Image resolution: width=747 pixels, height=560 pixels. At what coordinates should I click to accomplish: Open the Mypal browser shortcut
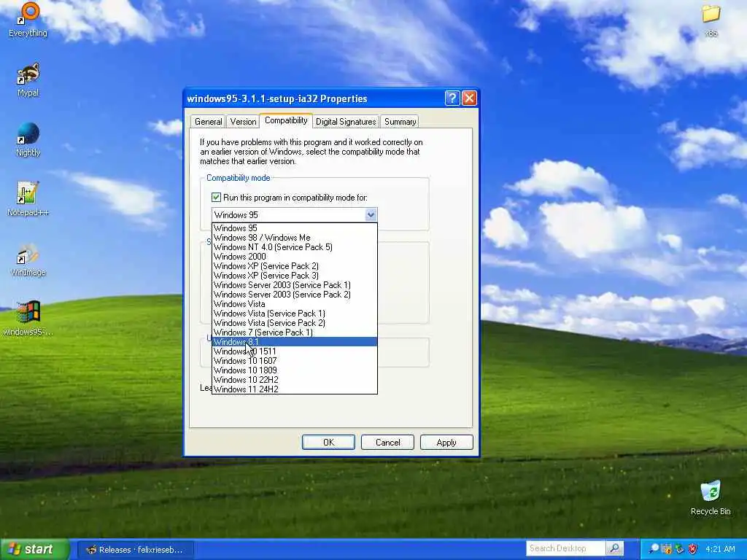28,80
